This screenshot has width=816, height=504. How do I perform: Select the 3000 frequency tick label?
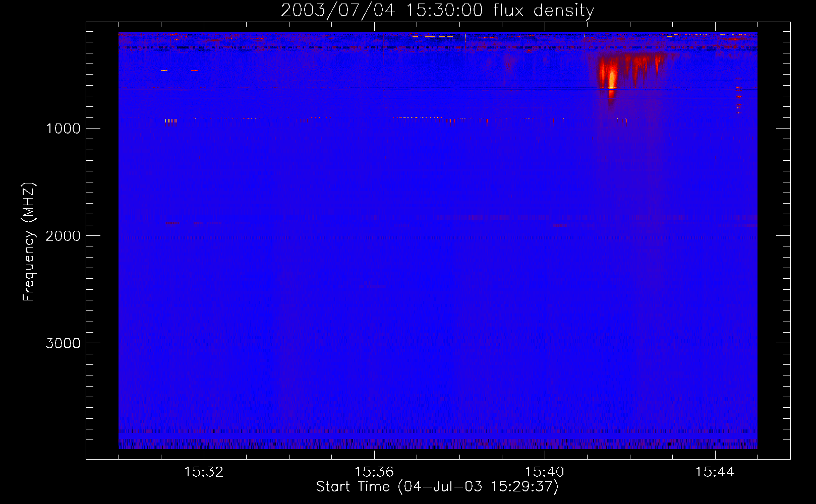pyautogui.click(x=63, y=343)
